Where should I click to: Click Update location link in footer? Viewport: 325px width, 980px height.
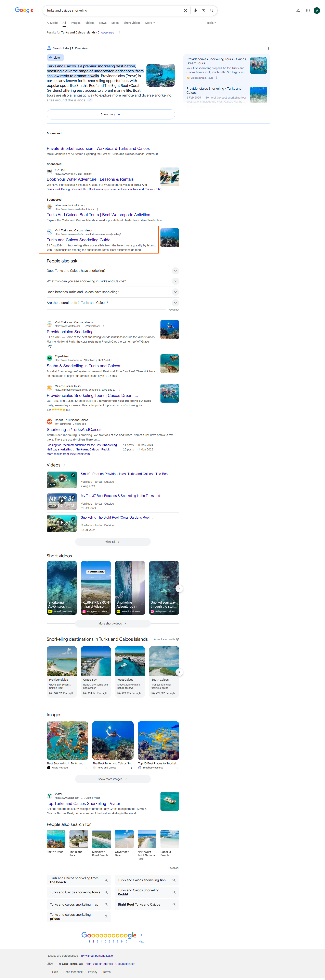click(x=125, y=964)
